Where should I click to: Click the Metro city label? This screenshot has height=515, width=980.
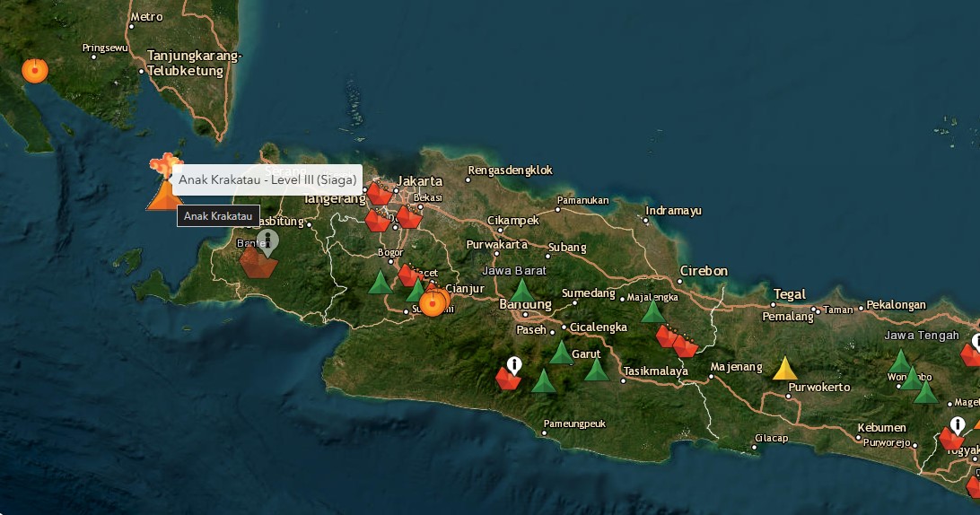coord(147,17)
